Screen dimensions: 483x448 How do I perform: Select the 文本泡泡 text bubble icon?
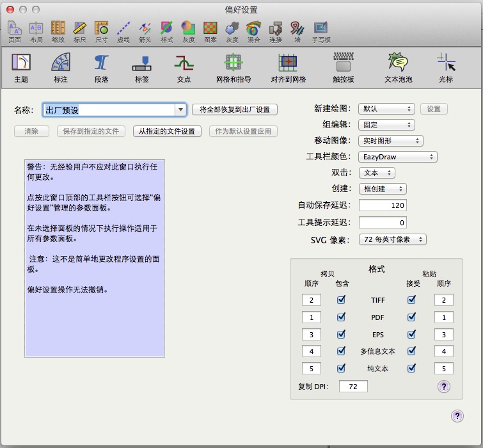point(398,68)
